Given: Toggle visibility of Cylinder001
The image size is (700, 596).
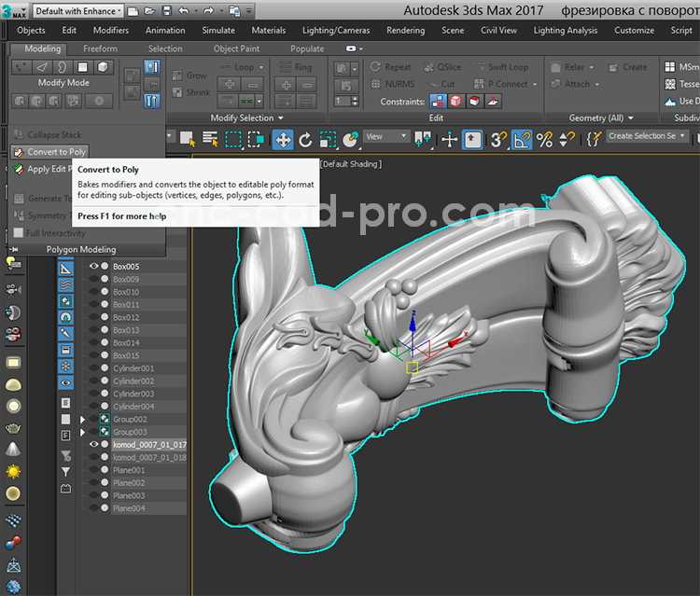Looking at the screenshot, I should click(x=93, y=368).
